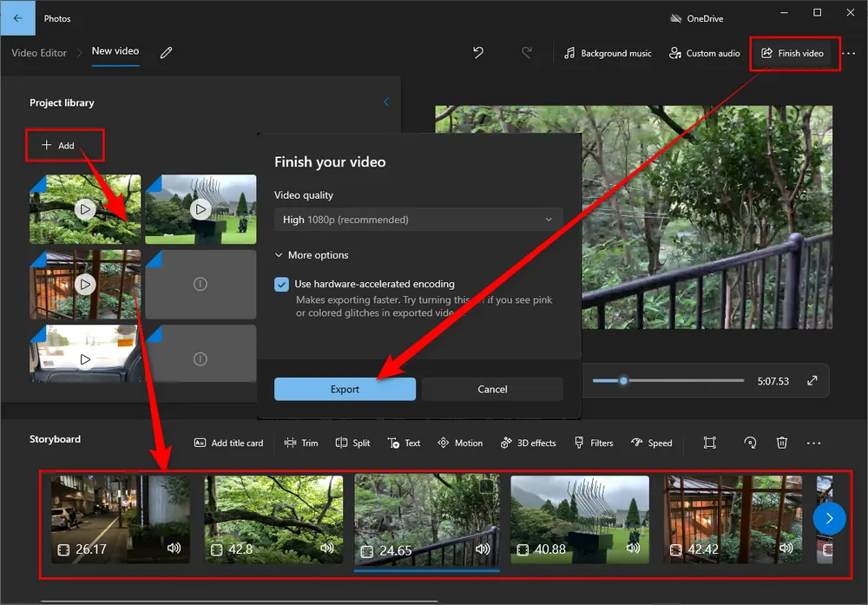Viewport: 868px width, 605px height.
Task: Cancel the Finish your video dialog
Action: tap(492, 389)
